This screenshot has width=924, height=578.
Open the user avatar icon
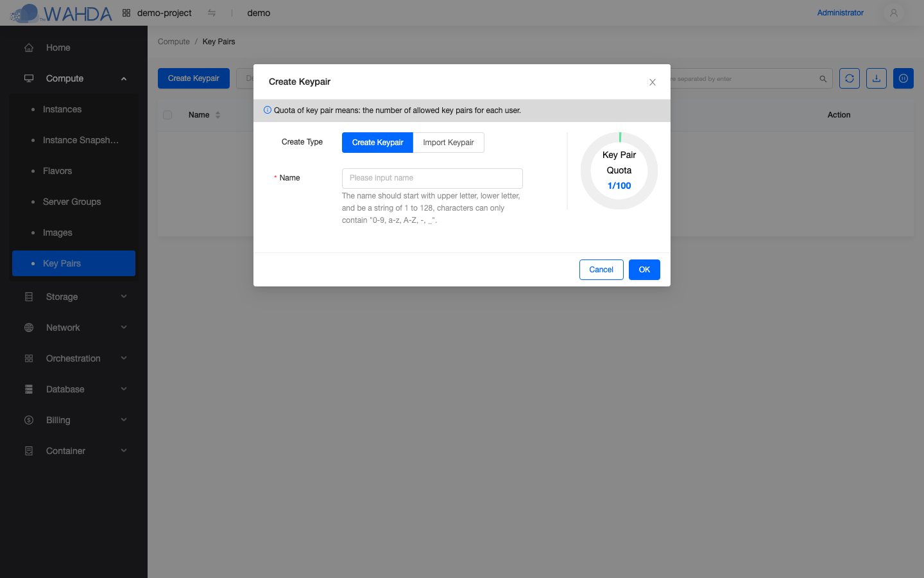pyautogui.click(x=893, y=13)
